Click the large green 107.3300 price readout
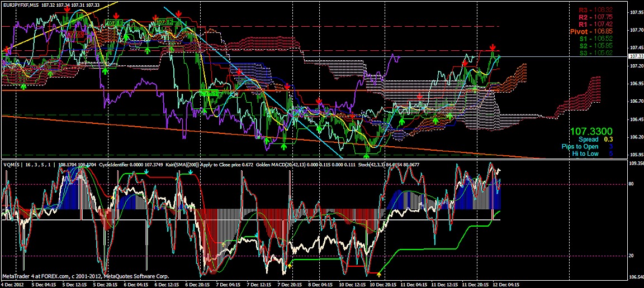This screenshot has height=288, width=644. (591, 131)
